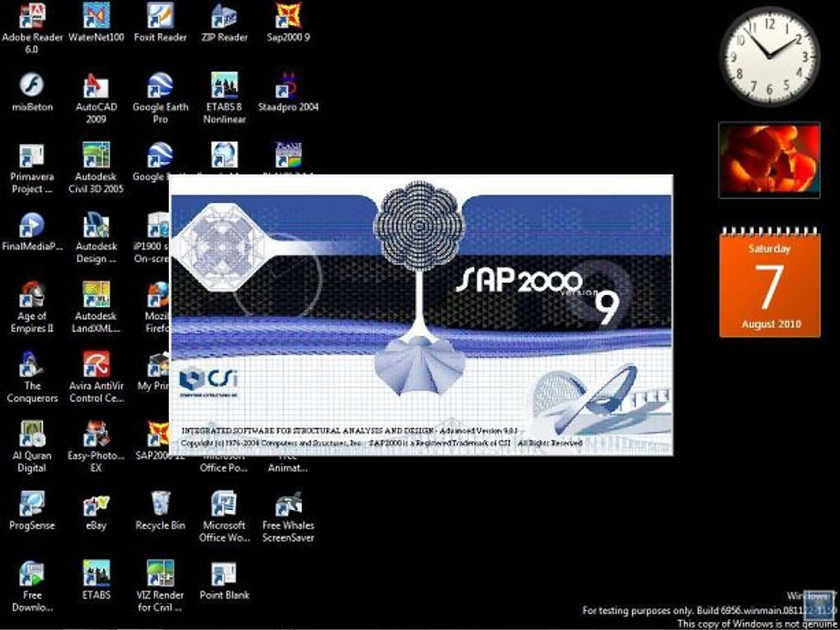Open the ProgSense desktop shortcut
The image size is (840, 630).
point(33,511)
